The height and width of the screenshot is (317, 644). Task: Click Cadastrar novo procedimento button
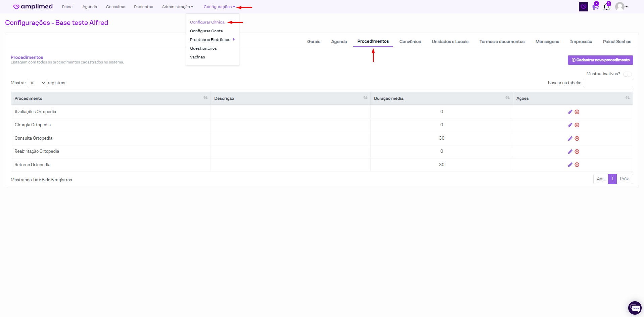(600, 60)
